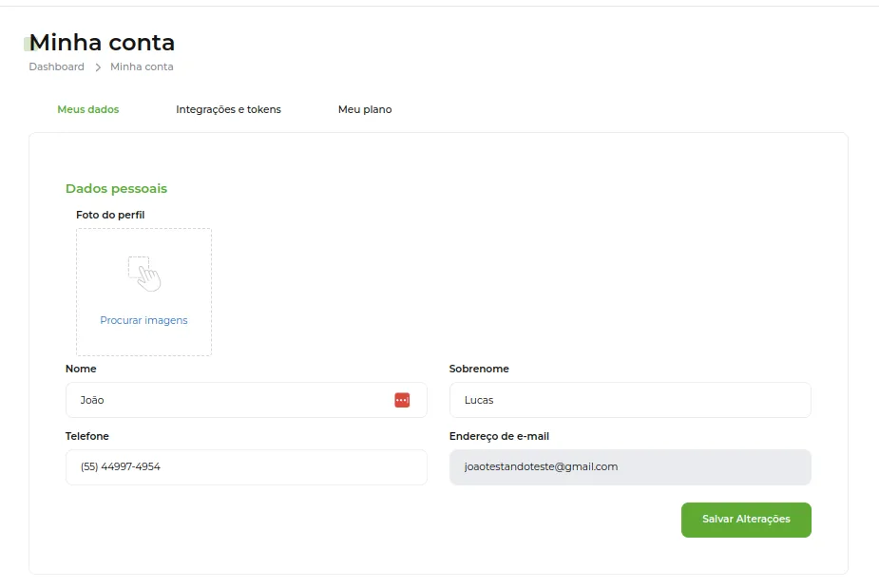879x588 pixels.
Task: Click the Minha conta breadcrumb item
Action: point(142,66)
